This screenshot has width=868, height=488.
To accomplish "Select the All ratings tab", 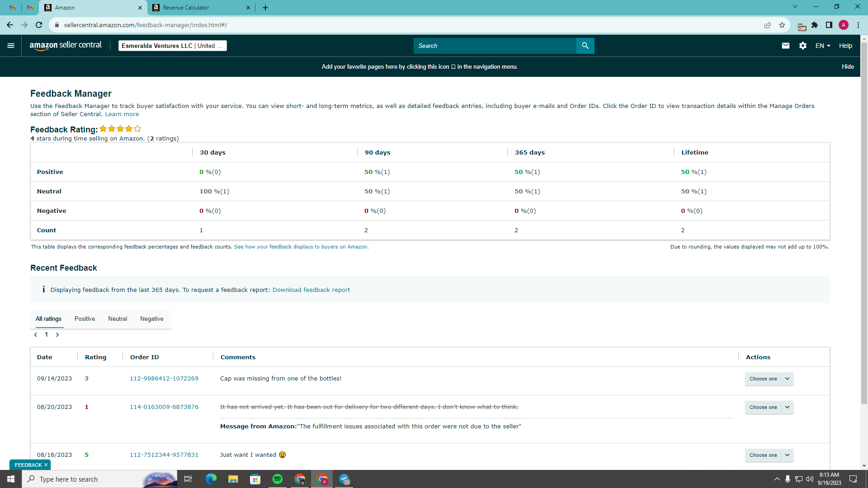I will (48, 319).
